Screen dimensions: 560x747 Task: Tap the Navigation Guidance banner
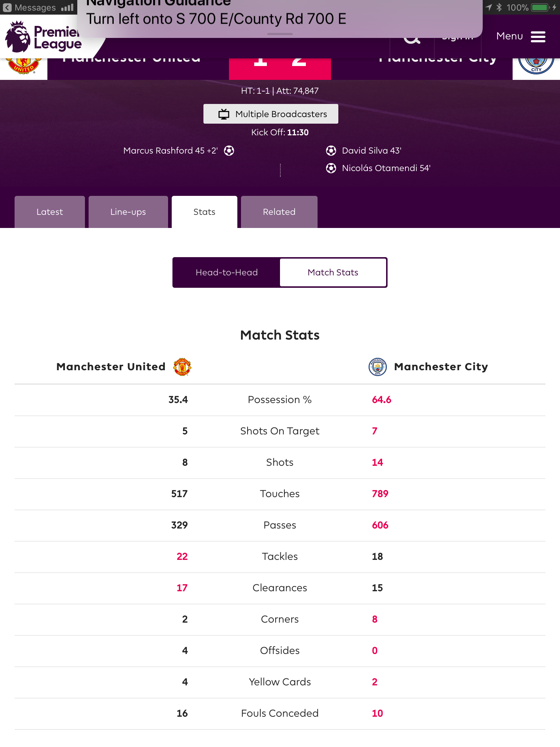point(255,18)
